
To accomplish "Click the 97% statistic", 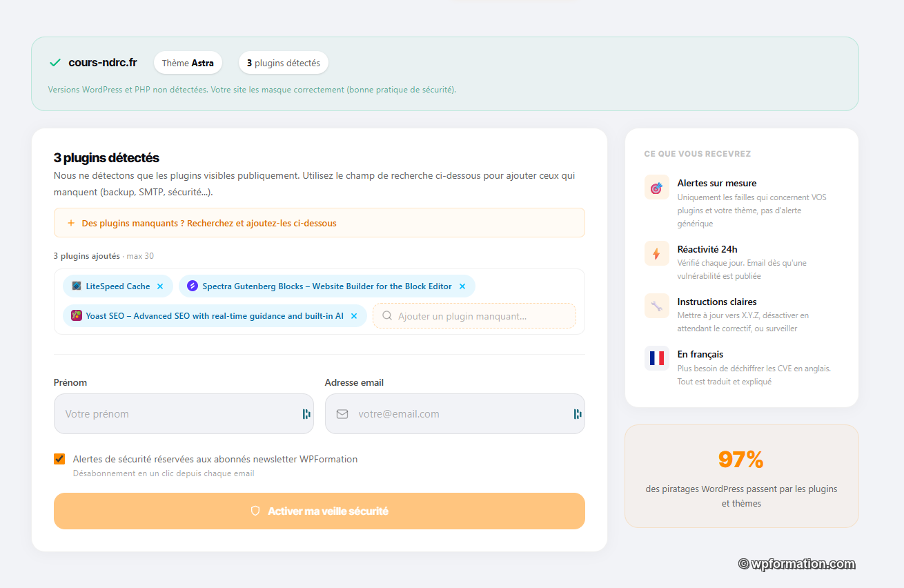I will click(741, 460).
